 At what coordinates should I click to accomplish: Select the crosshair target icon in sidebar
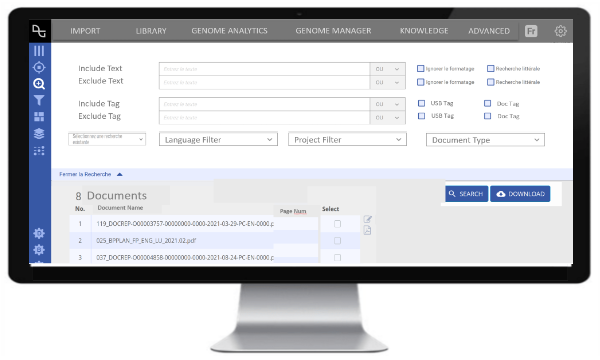(39, 67)
